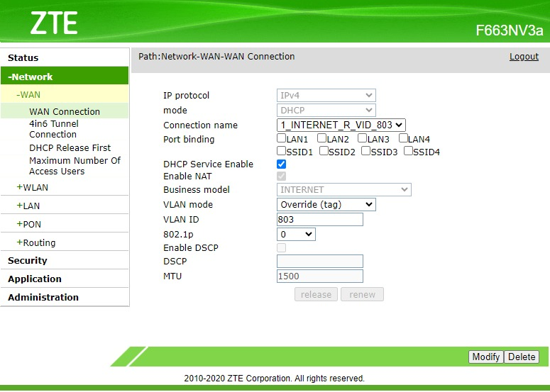Click the Modify button
Screen dimensions: 550x392
(x=485, y=357)
